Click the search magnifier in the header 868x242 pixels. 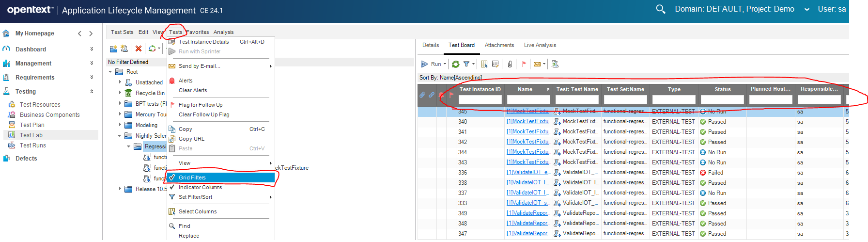[661, 9]
